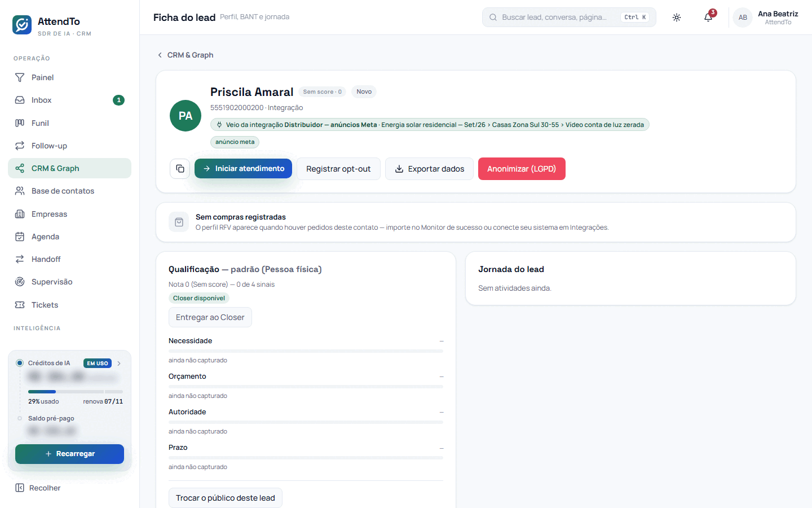Collapse the sidebar with Recolher

pos(38,488)
